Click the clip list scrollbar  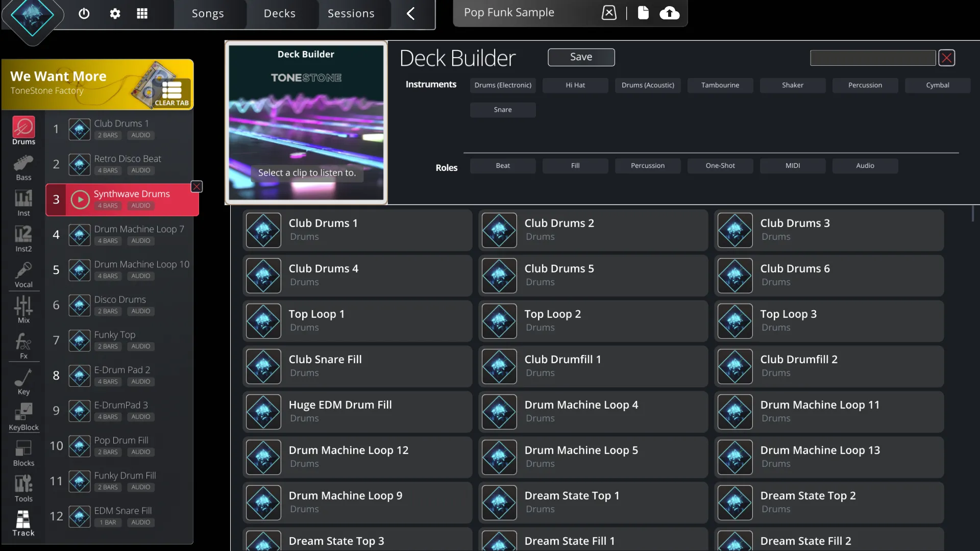tap(973, 214)
